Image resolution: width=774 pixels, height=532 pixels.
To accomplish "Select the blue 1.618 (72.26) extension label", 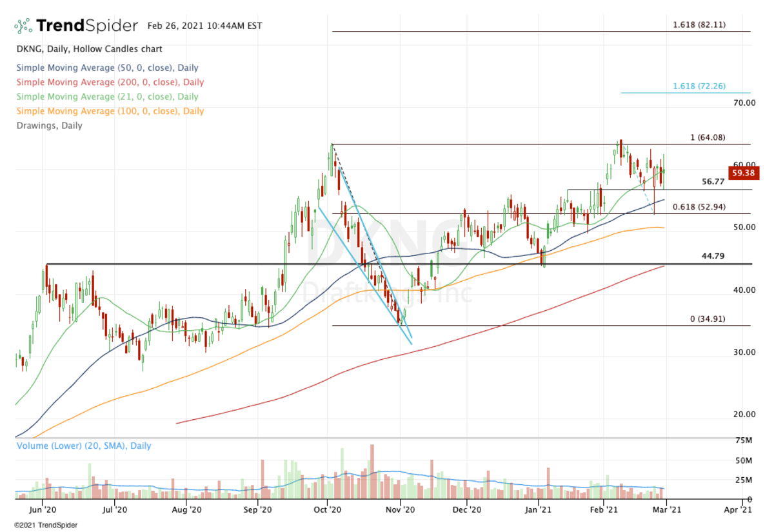I will pos(699,86).
